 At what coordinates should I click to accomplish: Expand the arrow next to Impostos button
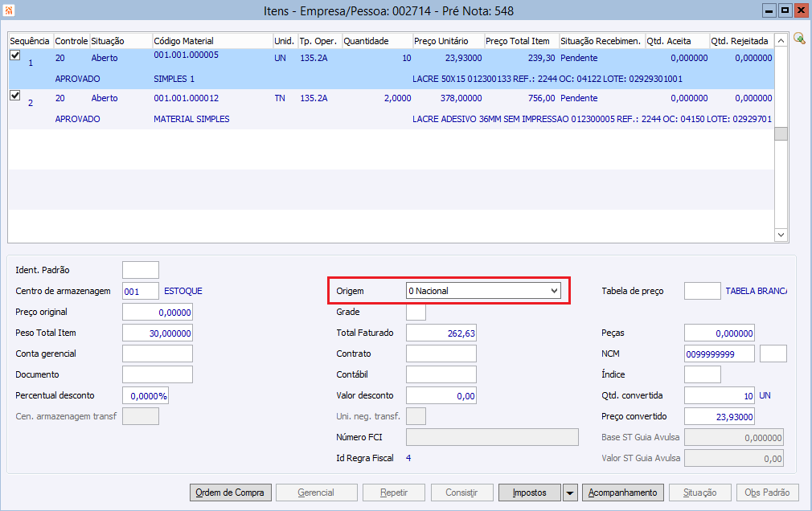pyautogui.click(x=569, y=493)
